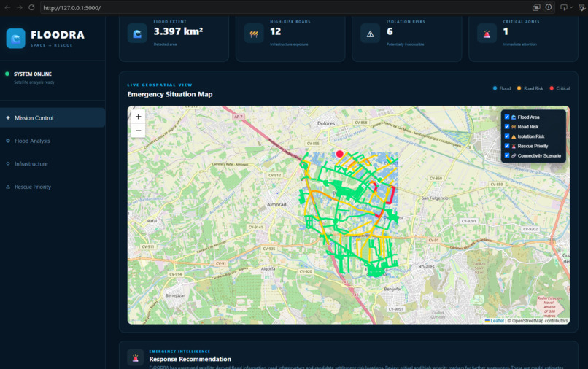Open the wrench dev tools icon
This screenshot has height=369, width=588.
coord(582,7)
